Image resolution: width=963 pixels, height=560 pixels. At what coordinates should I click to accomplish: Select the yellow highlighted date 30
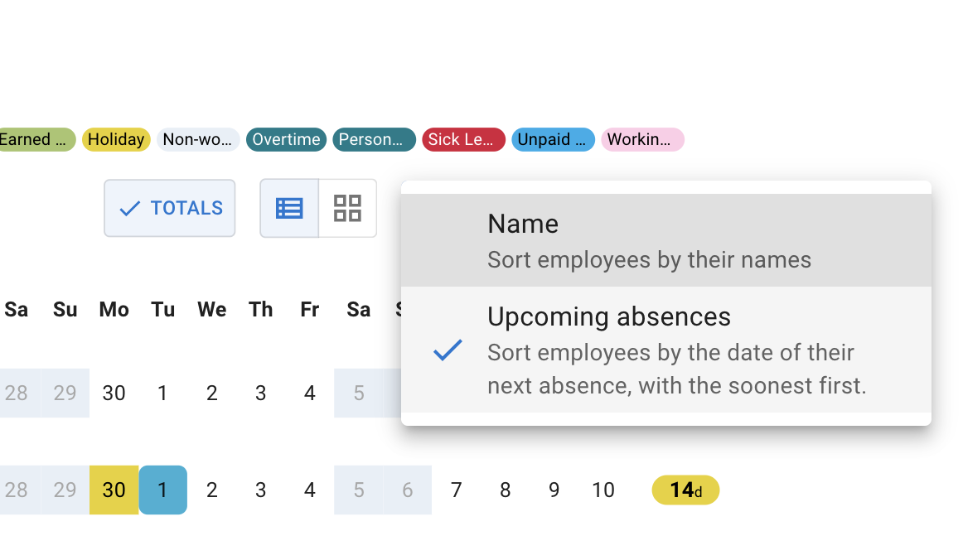pos(114,490)
